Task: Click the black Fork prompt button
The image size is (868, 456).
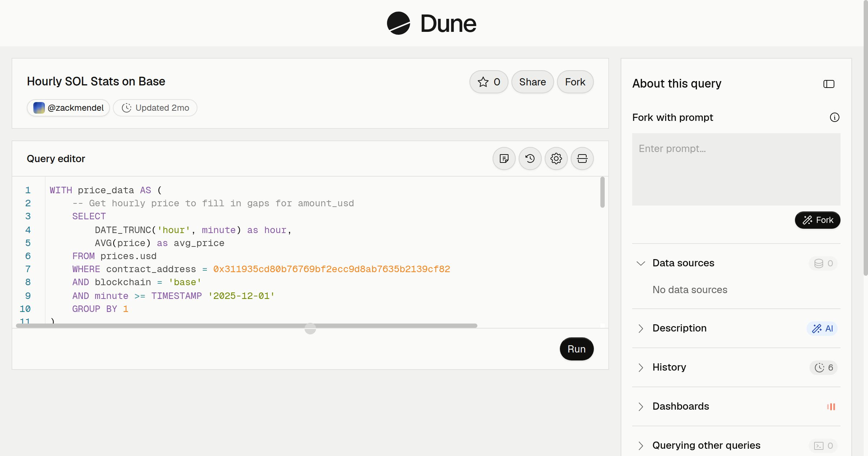Action: [x=817, y=220]
